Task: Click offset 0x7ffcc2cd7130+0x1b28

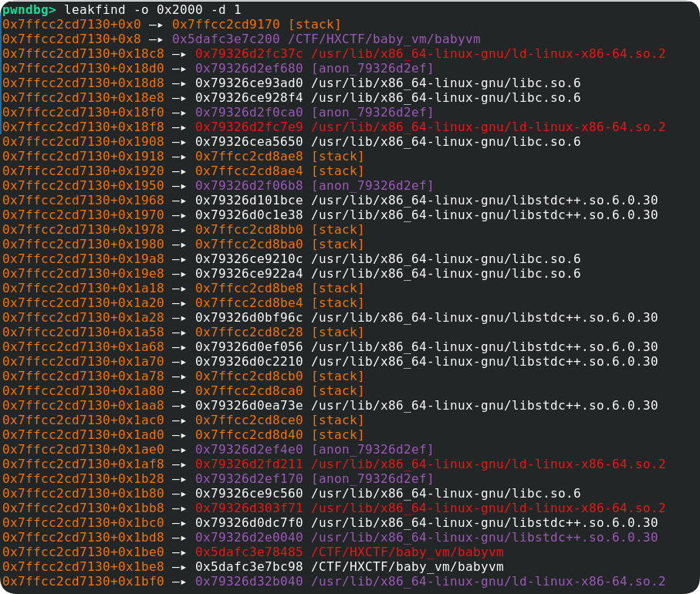Action: point(83,478)
